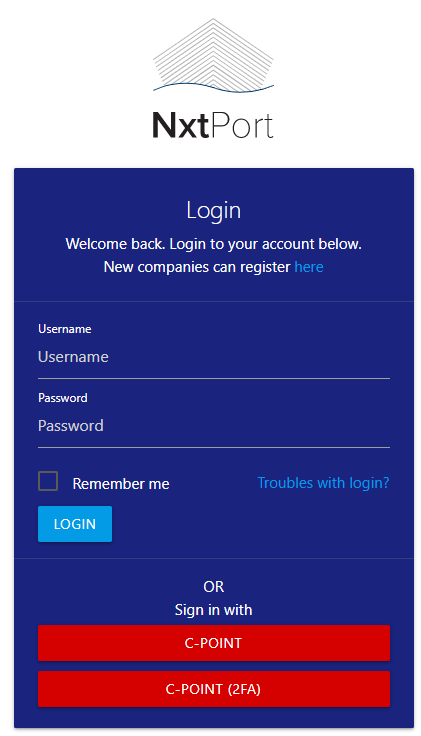Tick the Remember me checkbox
421x736 pixels.
48,481
